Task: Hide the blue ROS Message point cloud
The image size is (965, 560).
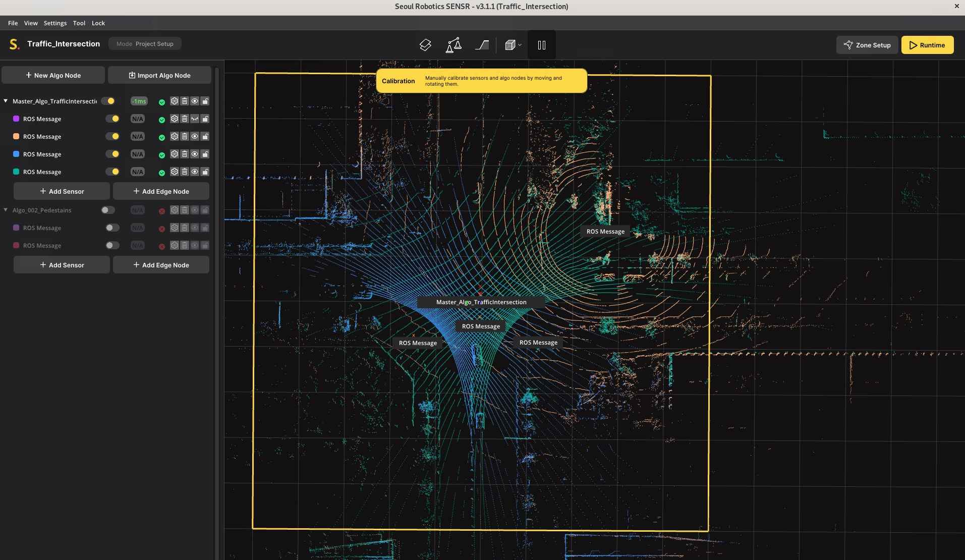Action: (195, 154)
